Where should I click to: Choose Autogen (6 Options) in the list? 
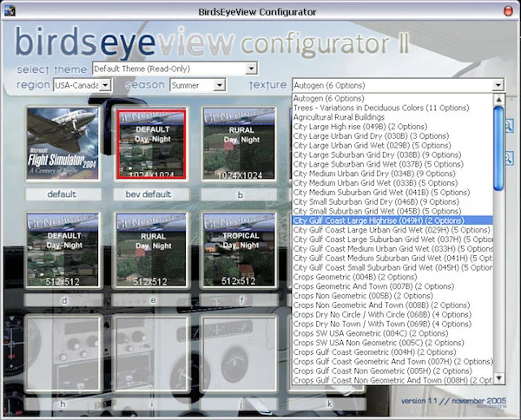[392, 98]
